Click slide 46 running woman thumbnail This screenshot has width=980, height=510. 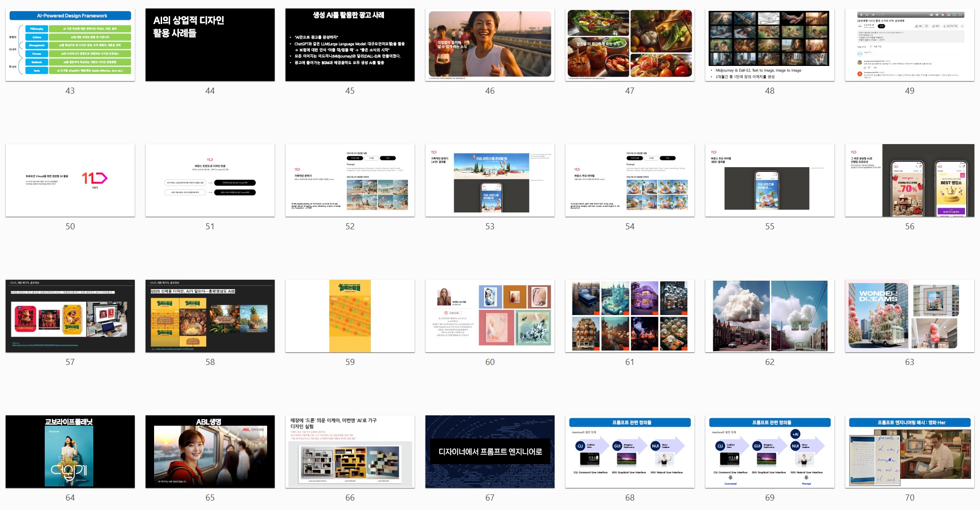[490, 45]
